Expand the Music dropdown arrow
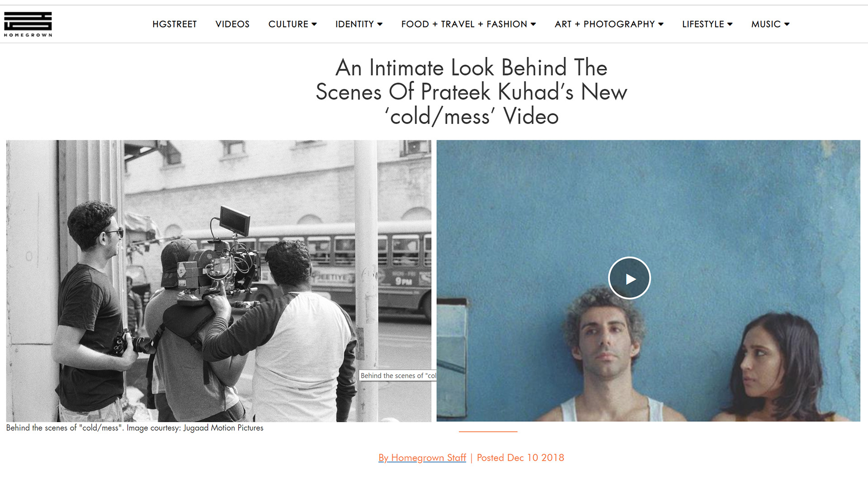 coord(787,24)
